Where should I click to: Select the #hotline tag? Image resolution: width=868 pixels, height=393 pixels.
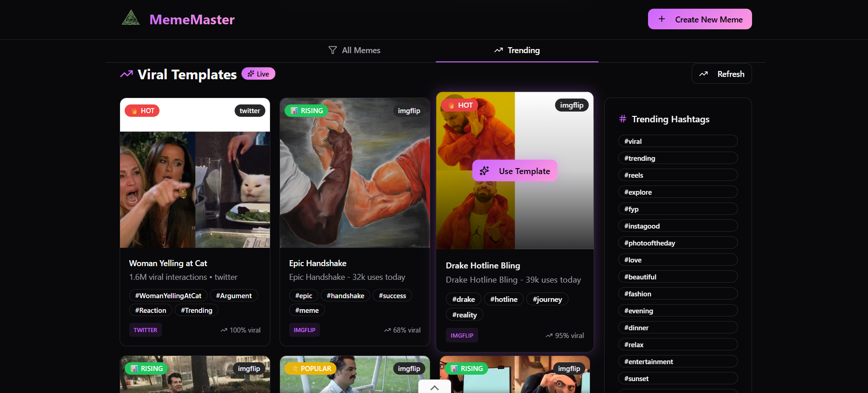coord(504,300)
